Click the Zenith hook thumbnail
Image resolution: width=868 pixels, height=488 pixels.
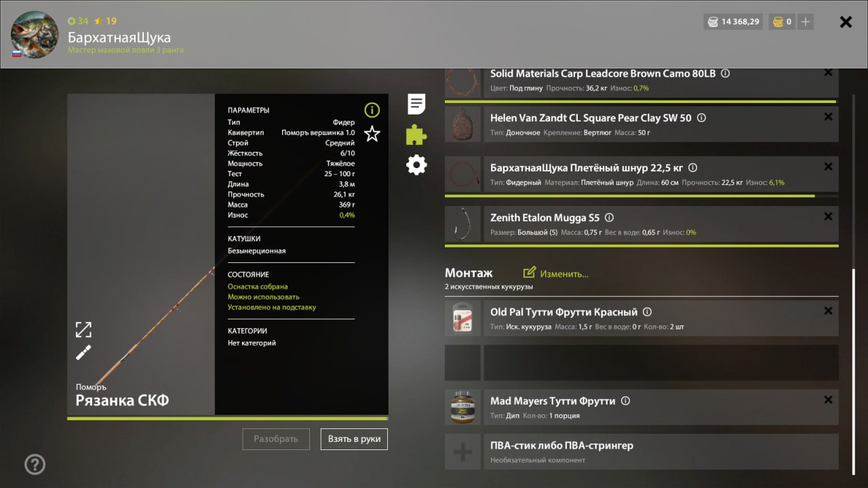[x=462, y=224]
